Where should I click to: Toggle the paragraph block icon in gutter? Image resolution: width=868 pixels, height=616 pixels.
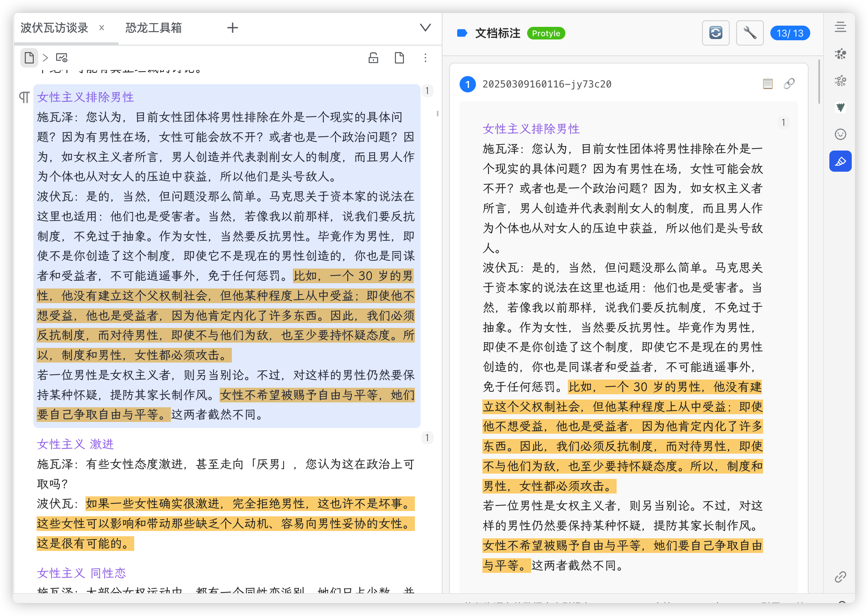pos(24,97)
